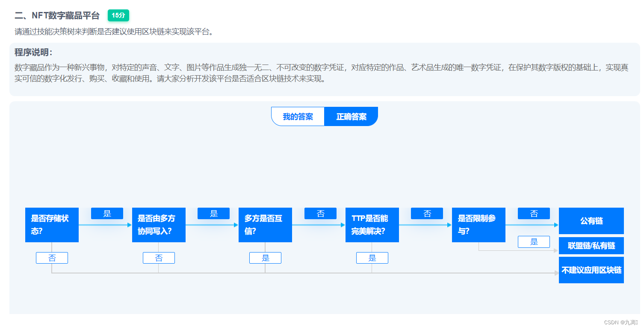Toggle the 是 label after 是否存储状态

(107, 213)
